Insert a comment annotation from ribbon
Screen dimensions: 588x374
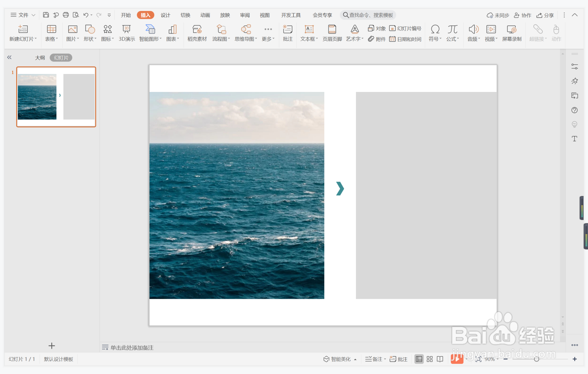[x=288, y=29]
